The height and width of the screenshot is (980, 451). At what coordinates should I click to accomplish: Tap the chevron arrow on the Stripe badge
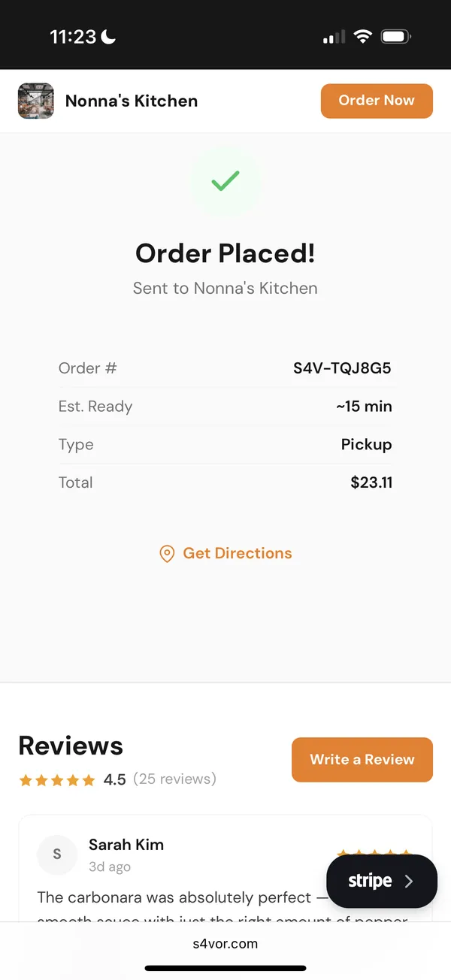(410, 880)
